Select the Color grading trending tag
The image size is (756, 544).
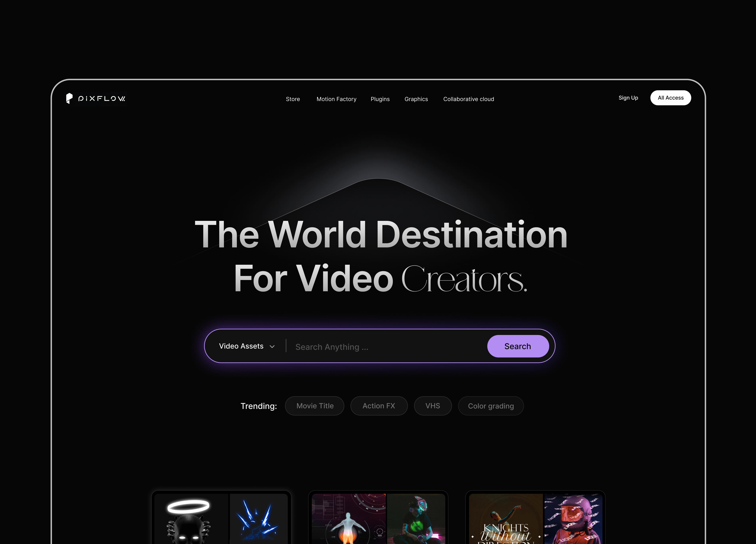click(x=491, y=406)
